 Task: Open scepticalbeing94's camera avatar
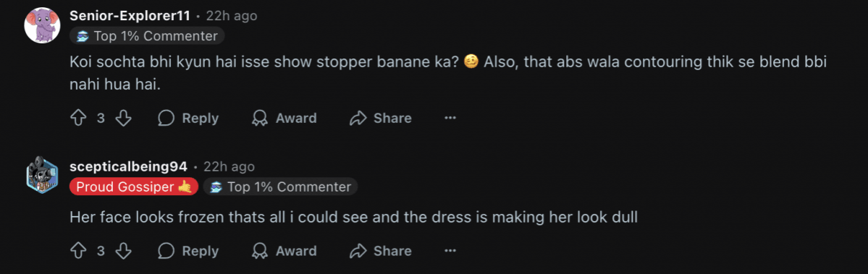43,177
